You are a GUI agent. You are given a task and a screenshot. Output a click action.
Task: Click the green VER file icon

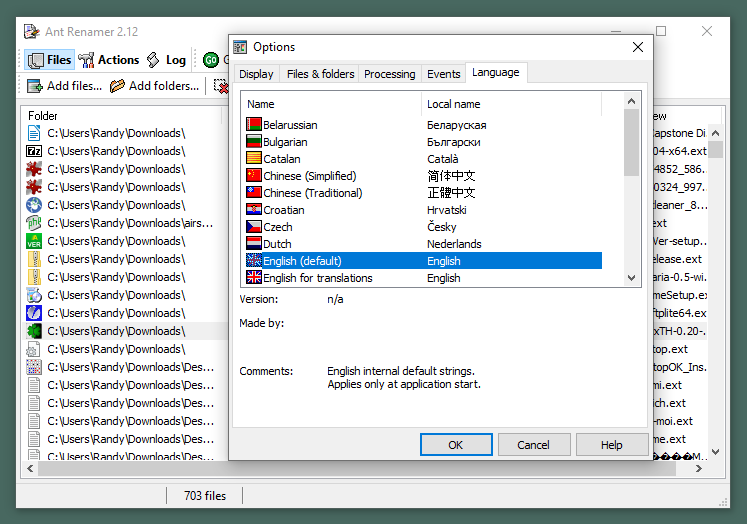coord(34,241)
